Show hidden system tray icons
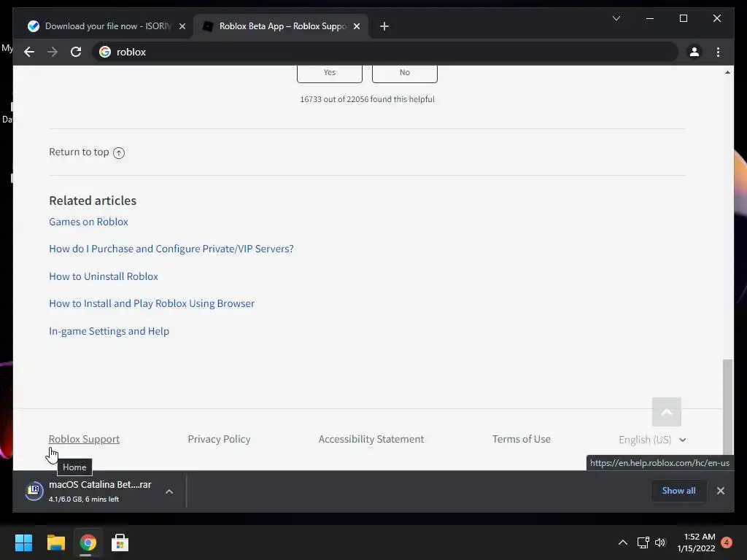 (x=623, y=542)
